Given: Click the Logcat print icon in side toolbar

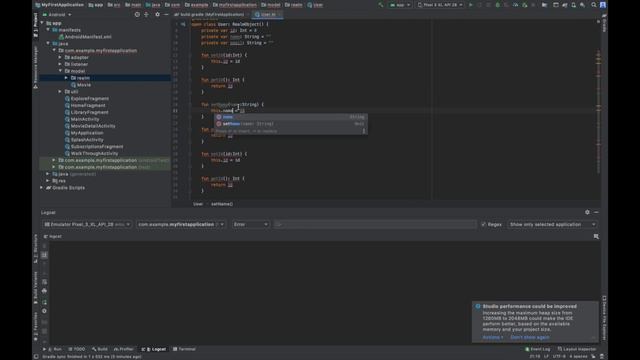Looking at the screenshot, I should 44,291.
